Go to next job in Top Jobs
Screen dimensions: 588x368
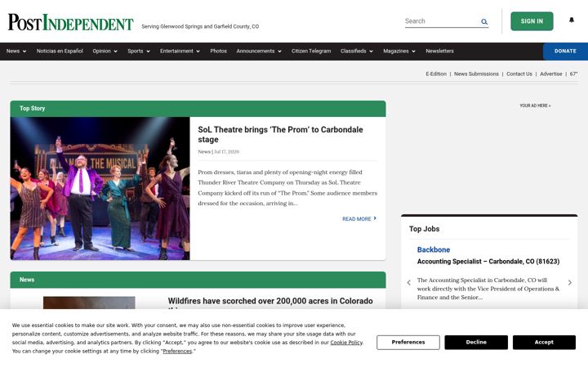tap(570, 283)
